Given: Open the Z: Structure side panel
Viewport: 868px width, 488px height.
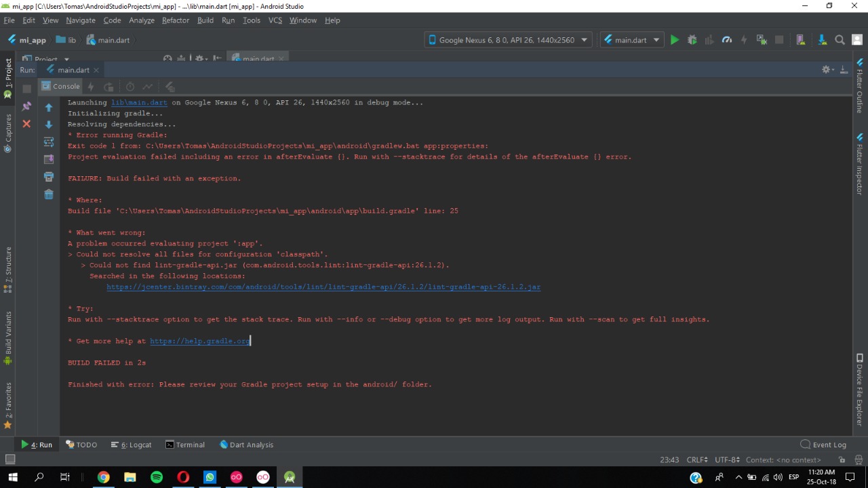Looking at the screenshot, I should click(8, 270).
